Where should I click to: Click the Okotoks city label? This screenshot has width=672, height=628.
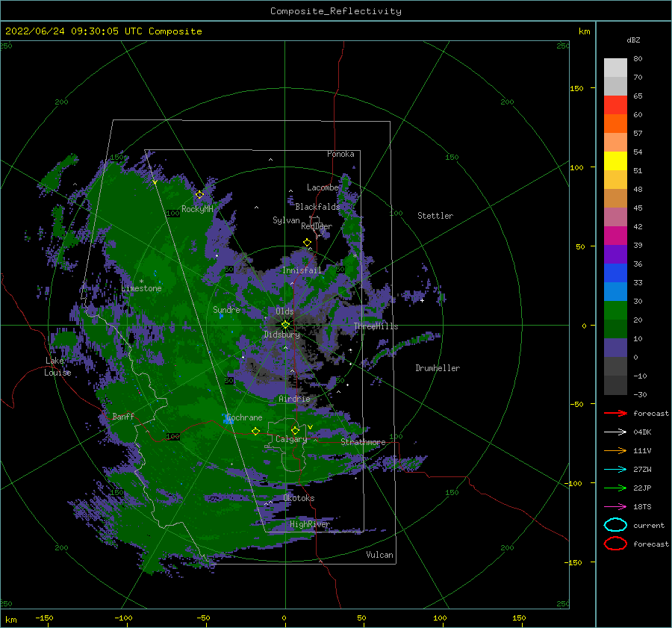click(299, 497)
